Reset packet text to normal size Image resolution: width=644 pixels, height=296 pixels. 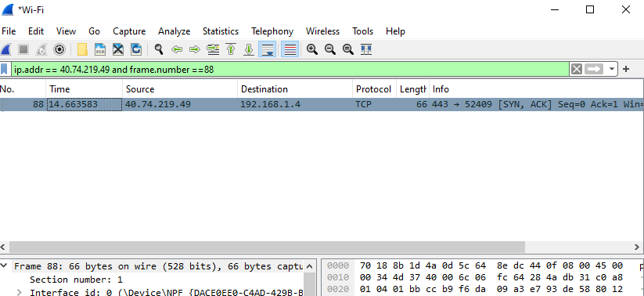point(348,50)
